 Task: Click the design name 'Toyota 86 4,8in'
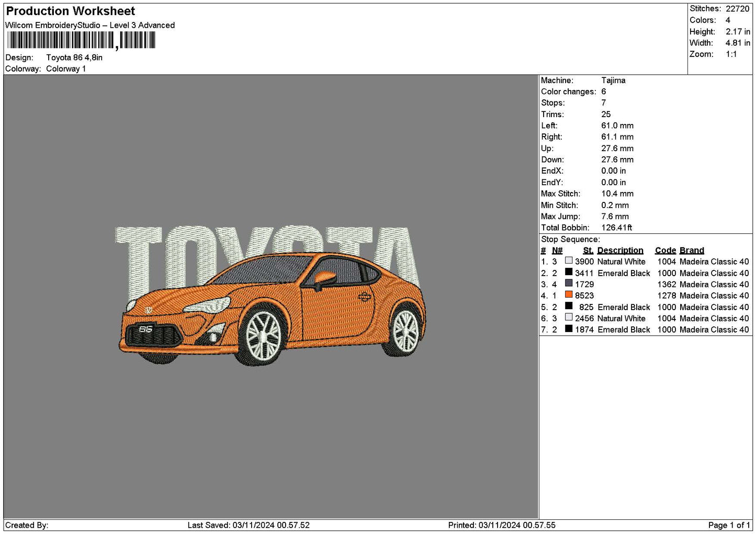tap(74, 58)
